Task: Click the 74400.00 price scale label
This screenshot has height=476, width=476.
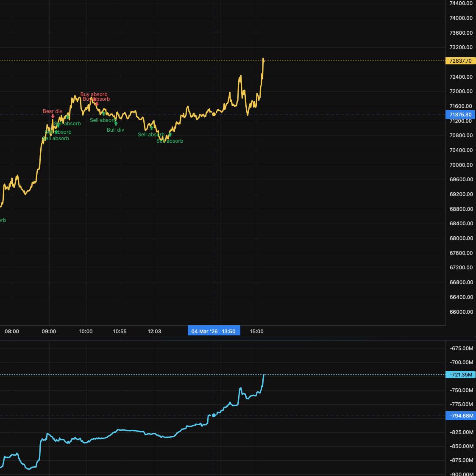Action: click(x=461, y=3)
